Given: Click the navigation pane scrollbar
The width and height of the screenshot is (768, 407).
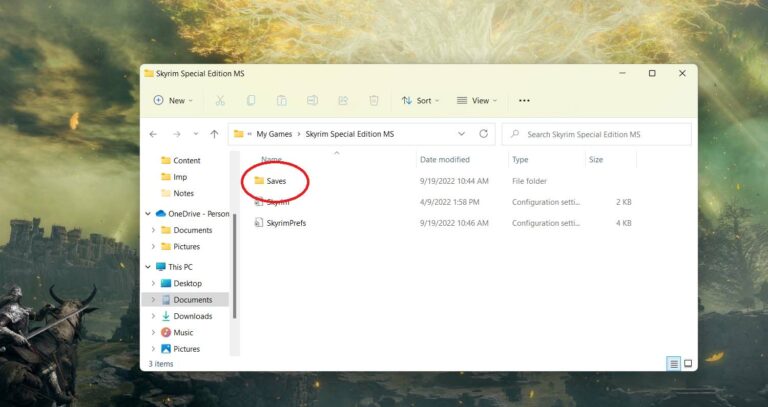Looking at the screenshot, I should click(235, 267).
